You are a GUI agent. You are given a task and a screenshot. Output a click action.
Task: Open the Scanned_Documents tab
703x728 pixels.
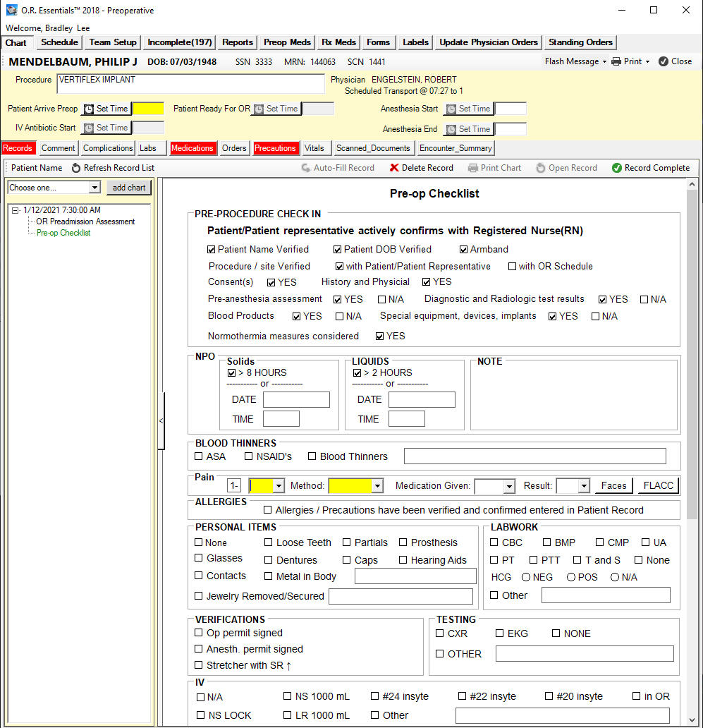coord(373,148)
